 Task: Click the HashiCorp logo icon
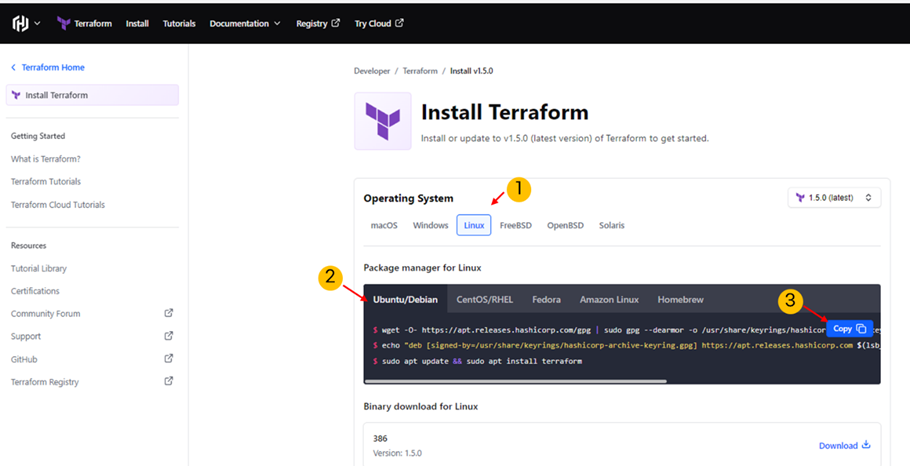[x=20, y=23]
